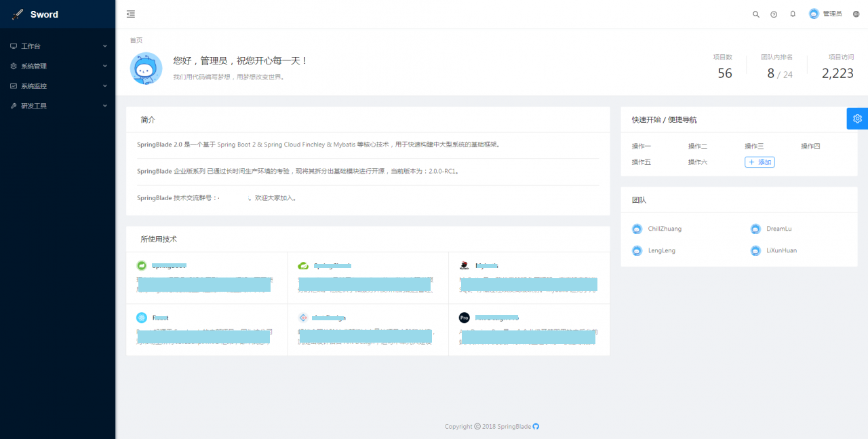Open the 操作一 quick link
Screen dimensions: 868x439
pos(642,147)
